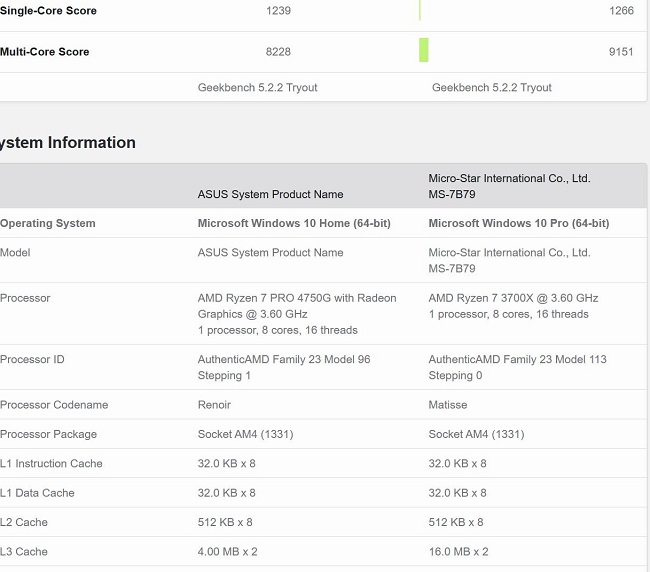Click the L2 Cache row label
Image resolution: width=650 pixels, height=572 pixels.
point(24,522)
